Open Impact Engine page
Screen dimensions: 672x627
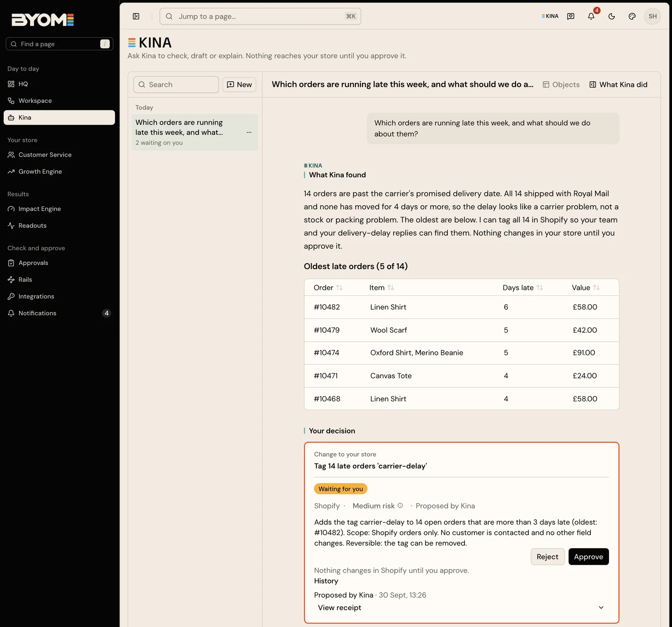click(59, 209)
